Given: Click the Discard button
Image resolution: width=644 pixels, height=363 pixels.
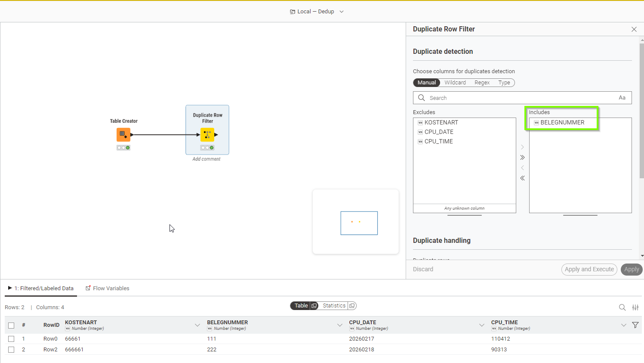Looking at the screenshot, I should click(x=423, y=270).
